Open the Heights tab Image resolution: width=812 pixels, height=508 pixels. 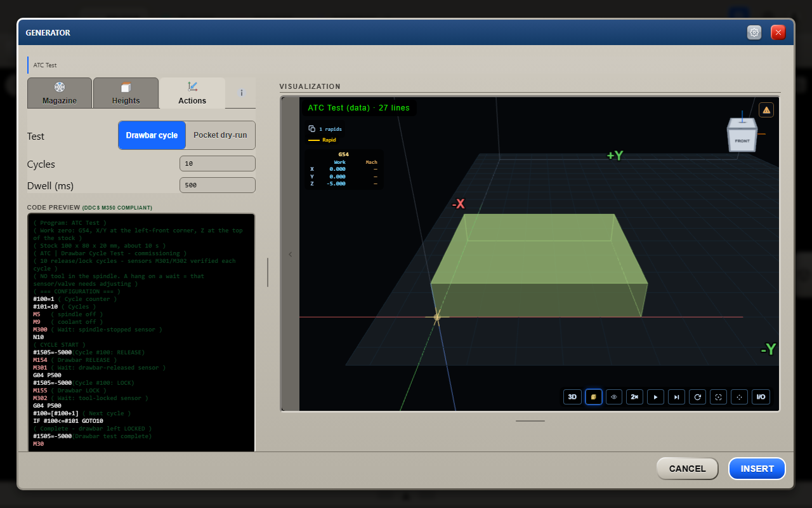tap(126, 93)
